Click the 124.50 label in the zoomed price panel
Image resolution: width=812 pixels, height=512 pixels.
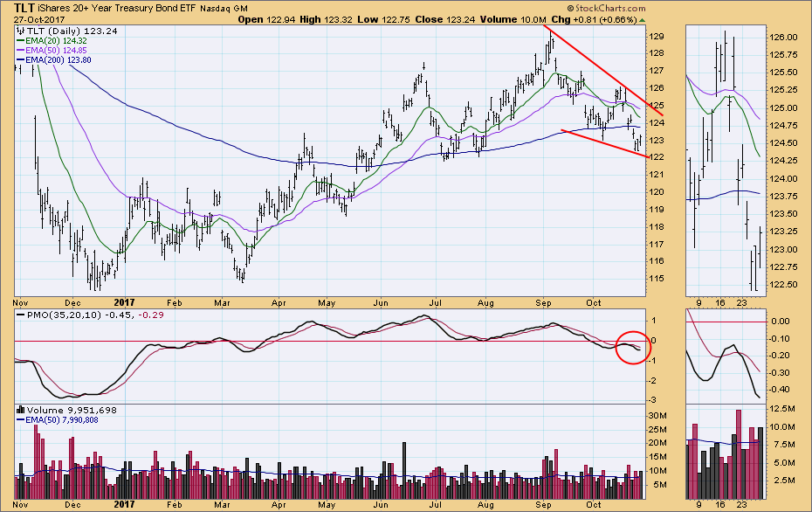click(x=783, y=143)
